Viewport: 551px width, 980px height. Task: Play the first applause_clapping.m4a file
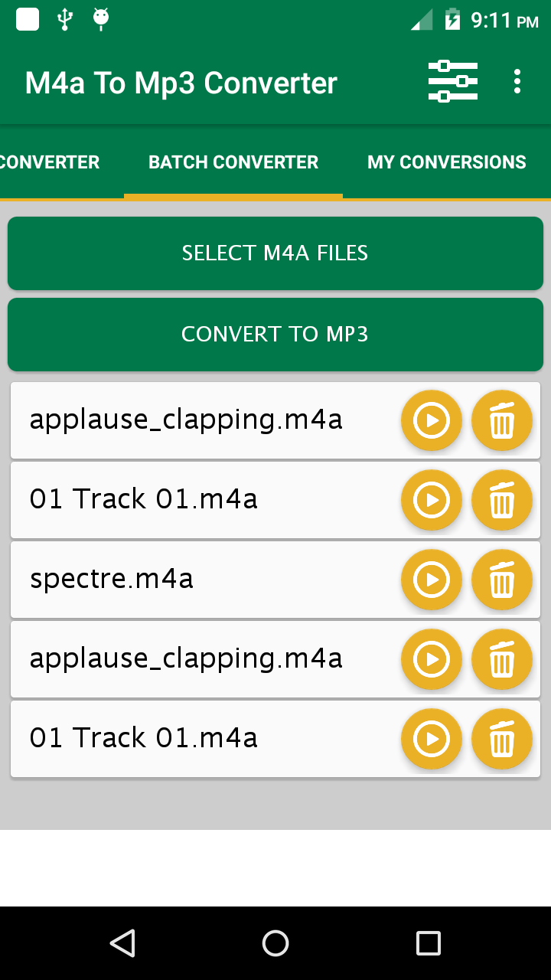point(431,420)
